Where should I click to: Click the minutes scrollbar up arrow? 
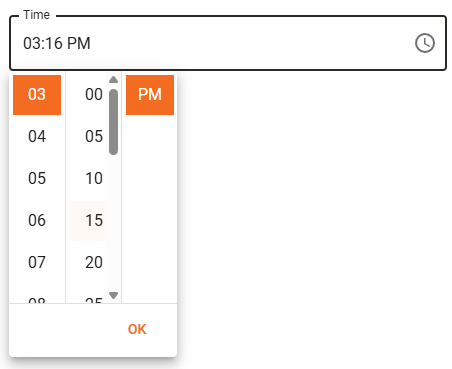[114, 79]
